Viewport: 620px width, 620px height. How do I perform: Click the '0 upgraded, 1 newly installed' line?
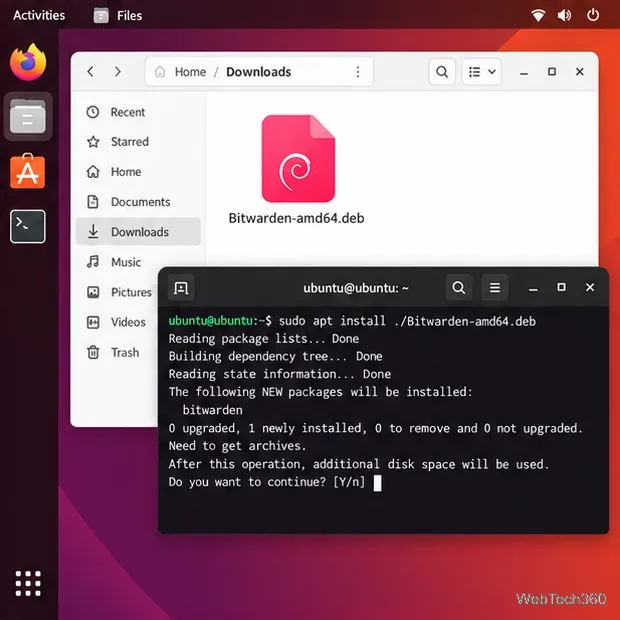pyautogui.click(x=376, y=428)
